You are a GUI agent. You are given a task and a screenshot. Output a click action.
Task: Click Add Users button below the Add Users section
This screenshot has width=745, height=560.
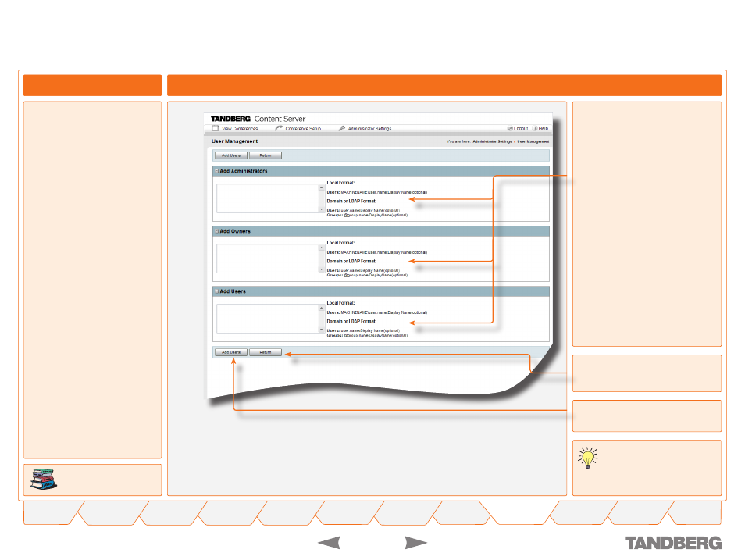click(x=231, y=352)
